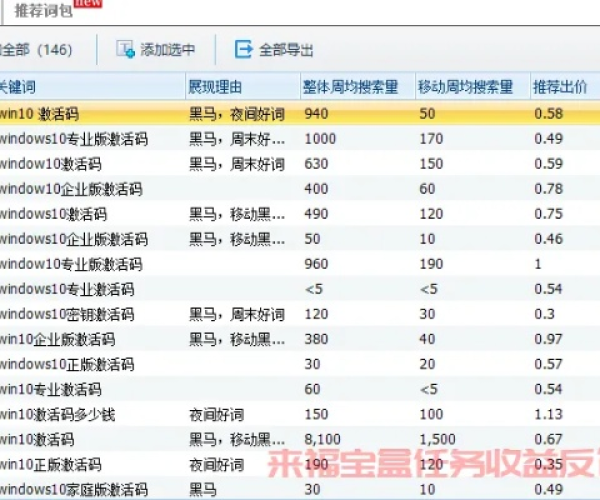Click the 添加选中 button label
Viewport: 600px width, 500px height.
click(x=167, y=50)
